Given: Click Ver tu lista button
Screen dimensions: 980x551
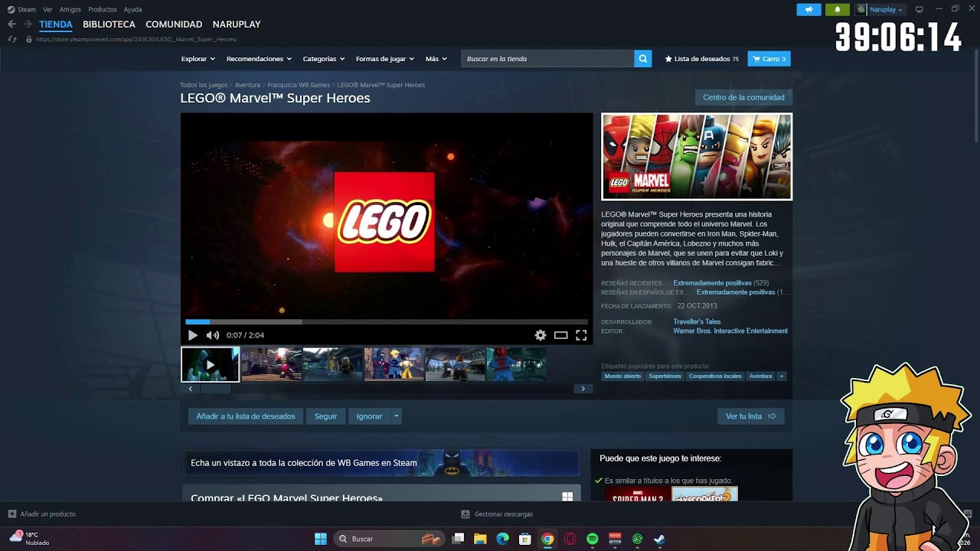Looking at the screenshot, I should point(750,416).
